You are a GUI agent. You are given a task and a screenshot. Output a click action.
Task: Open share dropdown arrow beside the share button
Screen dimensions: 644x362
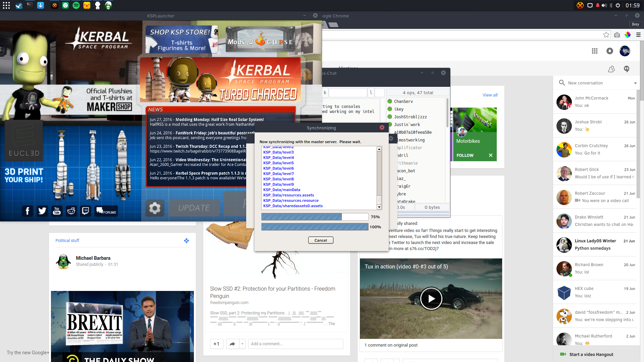(x=242, y=344)
